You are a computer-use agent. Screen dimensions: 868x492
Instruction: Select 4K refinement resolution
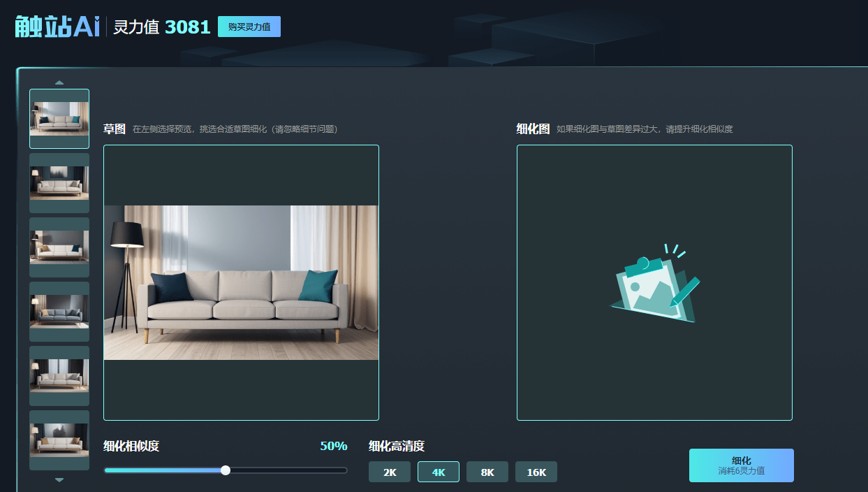click(x=439, y=472)
